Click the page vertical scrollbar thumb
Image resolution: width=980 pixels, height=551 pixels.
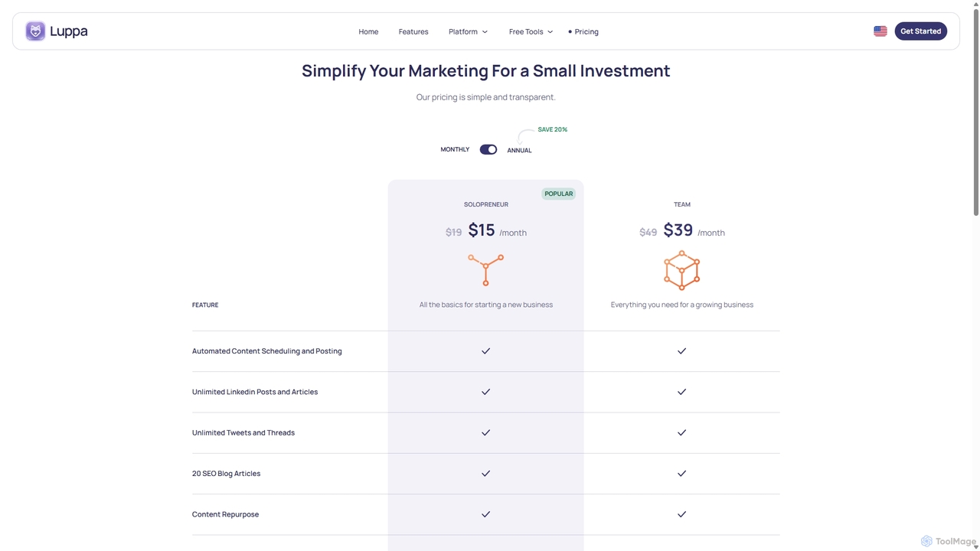[x=975, y=112]
